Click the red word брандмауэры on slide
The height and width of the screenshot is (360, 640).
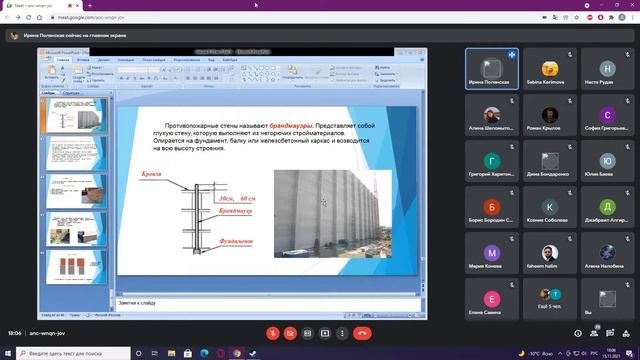[291, 126]
